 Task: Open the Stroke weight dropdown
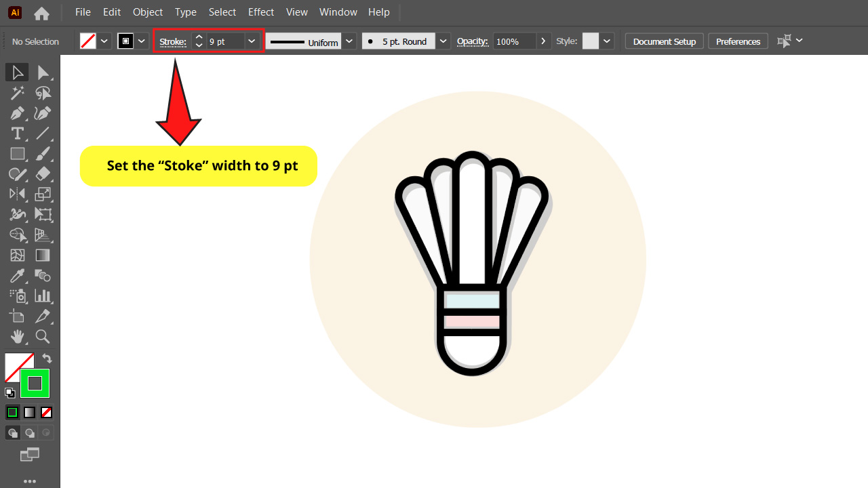(251, 41)
